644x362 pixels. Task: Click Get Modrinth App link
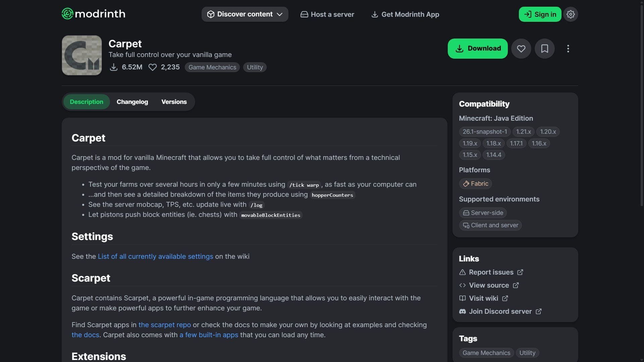[x=405, y=14]
